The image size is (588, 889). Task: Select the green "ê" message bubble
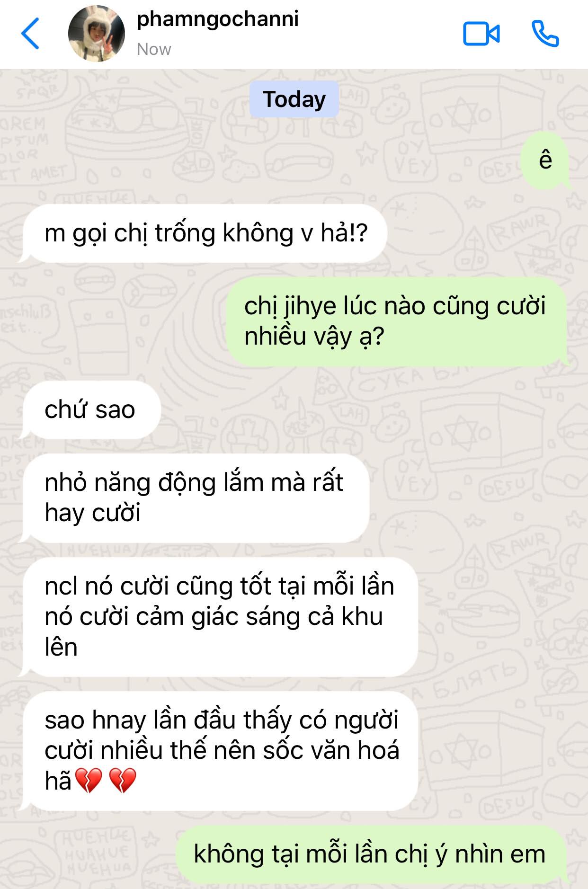pos(544,160)
